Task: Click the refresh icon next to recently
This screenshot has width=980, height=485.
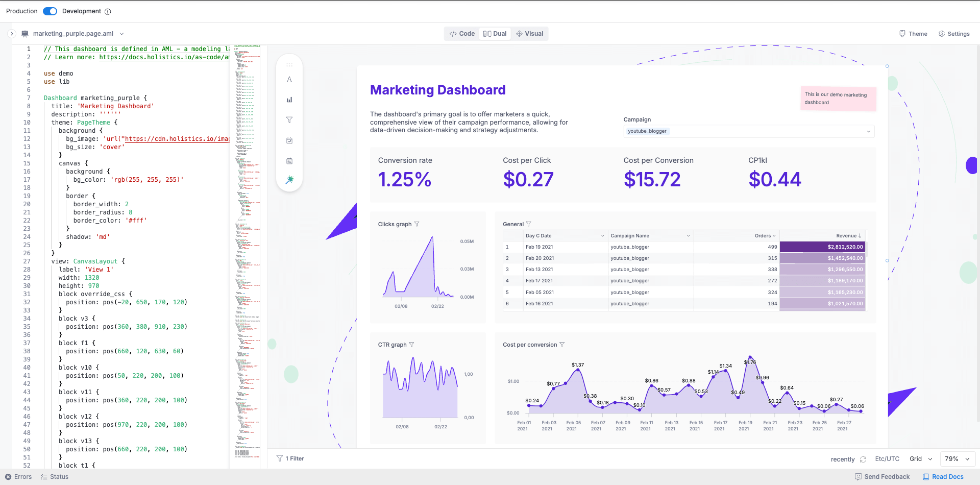Action: pyautogui.click(x=863, y=459)
